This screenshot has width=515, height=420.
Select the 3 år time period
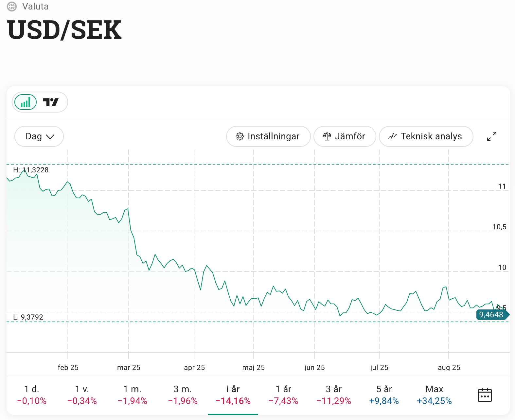334,395
